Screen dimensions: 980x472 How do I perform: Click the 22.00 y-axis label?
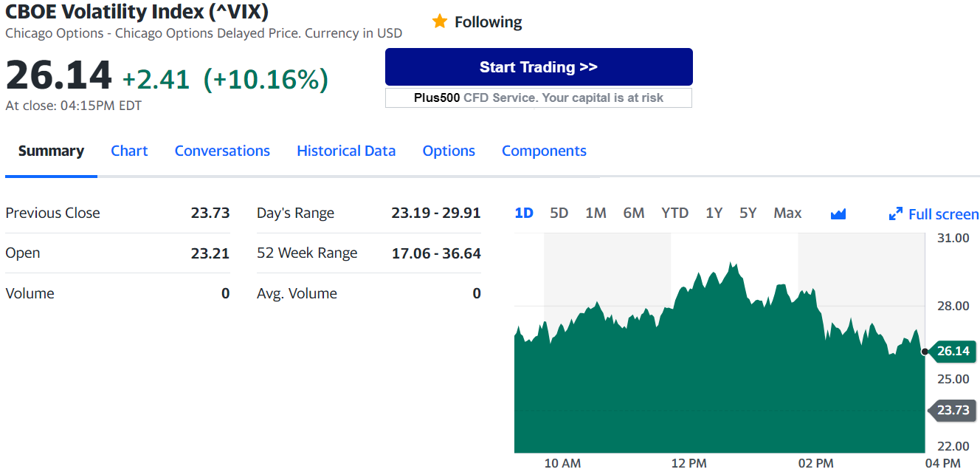click(x=953, y=446)
